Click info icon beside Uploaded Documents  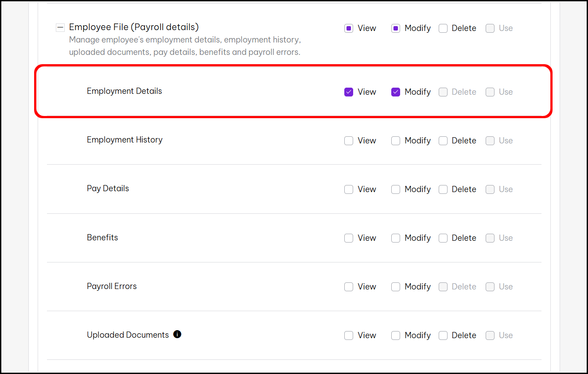(x=177, y=334)
